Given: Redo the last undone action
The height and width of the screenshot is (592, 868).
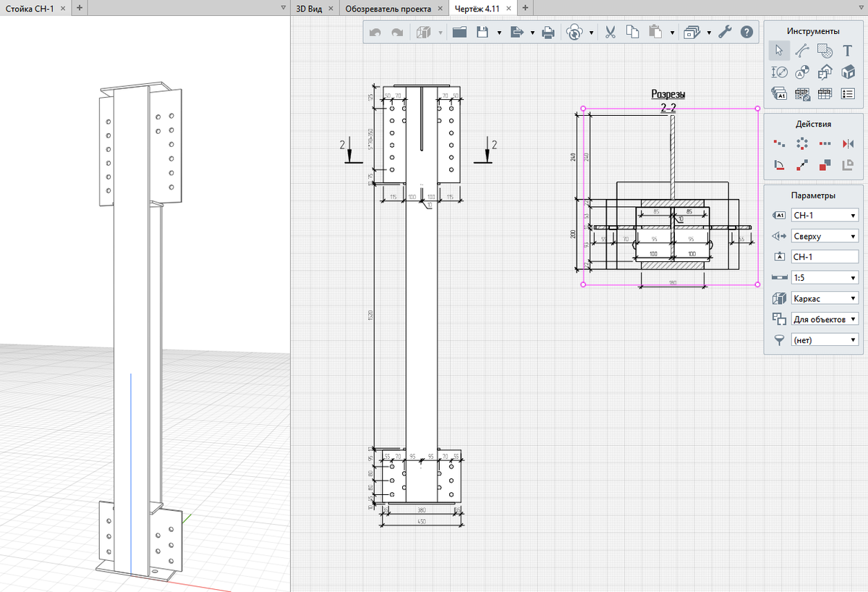Looking at the screenshot, I should [x=397, y=32].
